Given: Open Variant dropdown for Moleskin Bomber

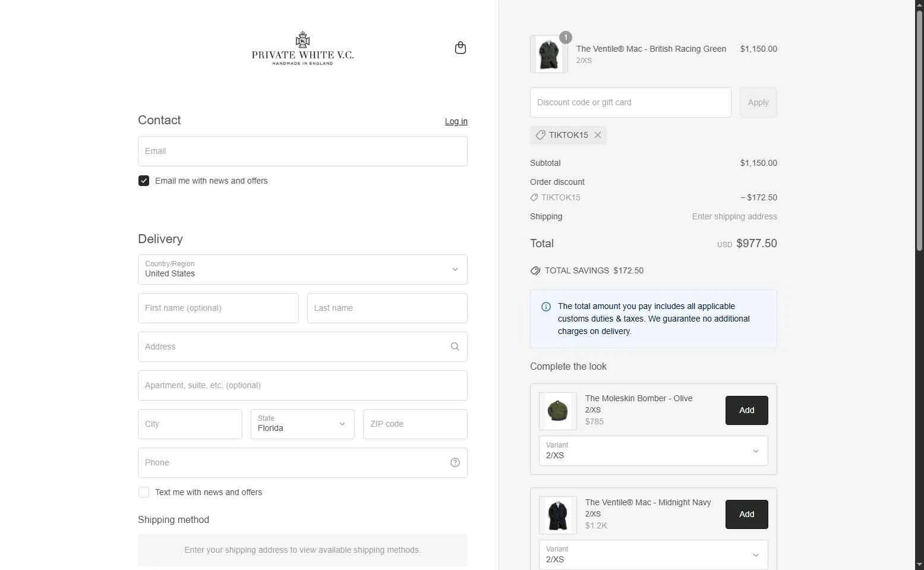Looking at the screenshot, I should [654, 451].
